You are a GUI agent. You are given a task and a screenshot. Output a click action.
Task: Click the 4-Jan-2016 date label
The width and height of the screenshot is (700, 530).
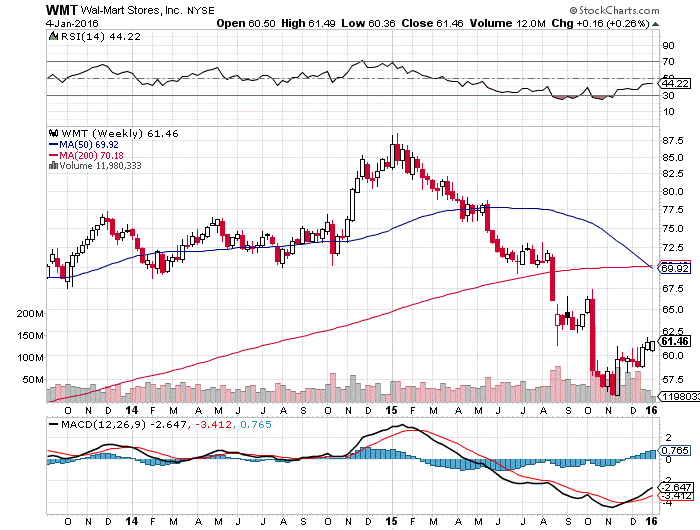coord(72,23)
